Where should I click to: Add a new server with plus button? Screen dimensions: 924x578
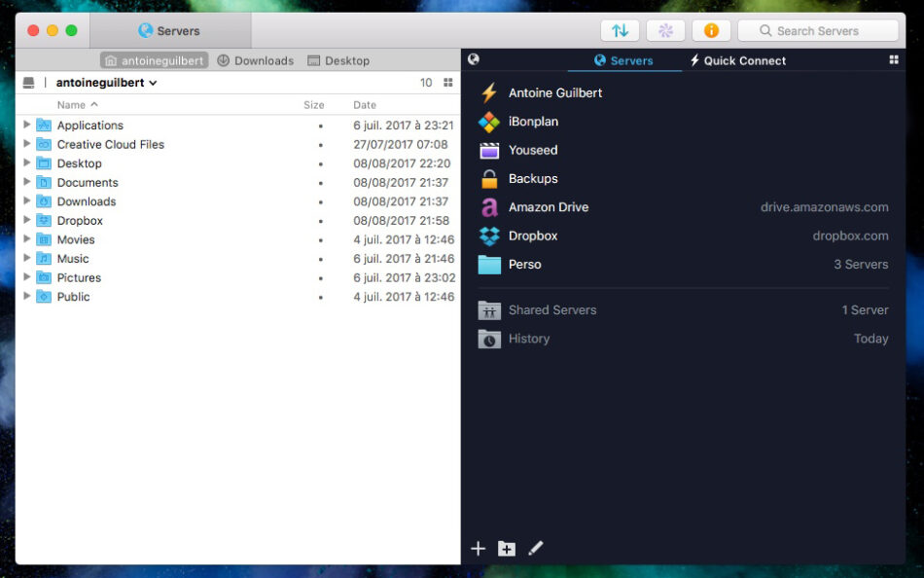(x=478, y=549)
